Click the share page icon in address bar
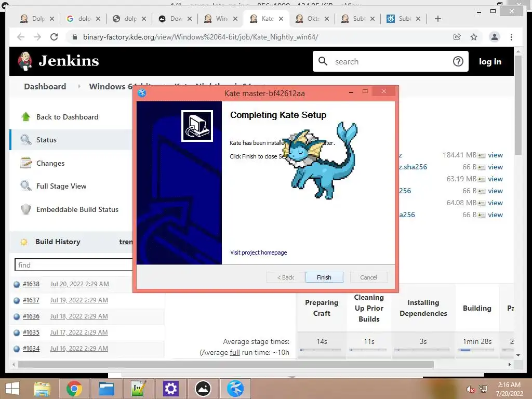 pyautogui.click(x=457, y=37)
